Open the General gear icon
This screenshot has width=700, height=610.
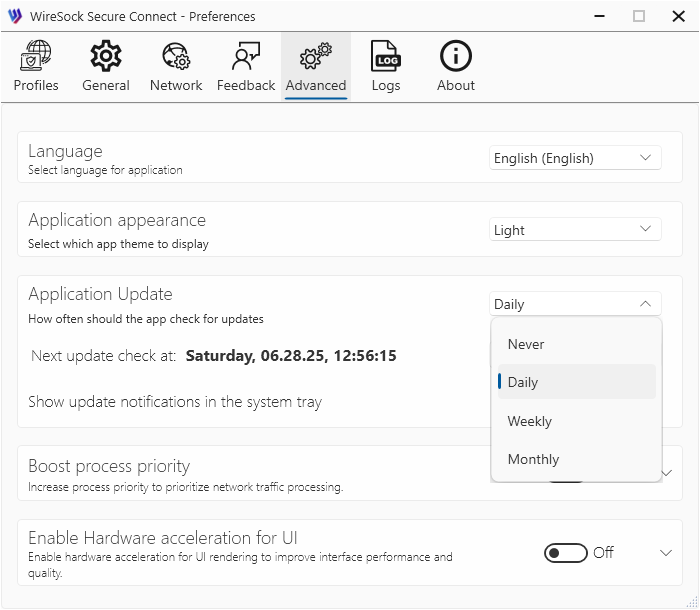coord(106,56)
